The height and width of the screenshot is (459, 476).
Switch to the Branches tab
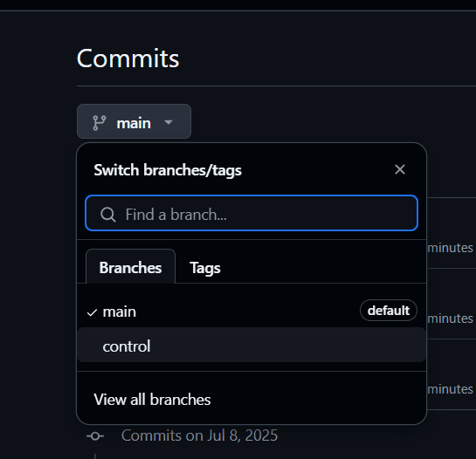click(130, 267)
